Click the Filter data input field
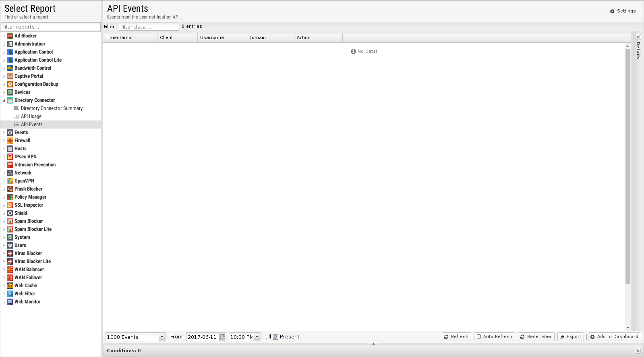This screenshot has width=644, height=357. [149, 27]
